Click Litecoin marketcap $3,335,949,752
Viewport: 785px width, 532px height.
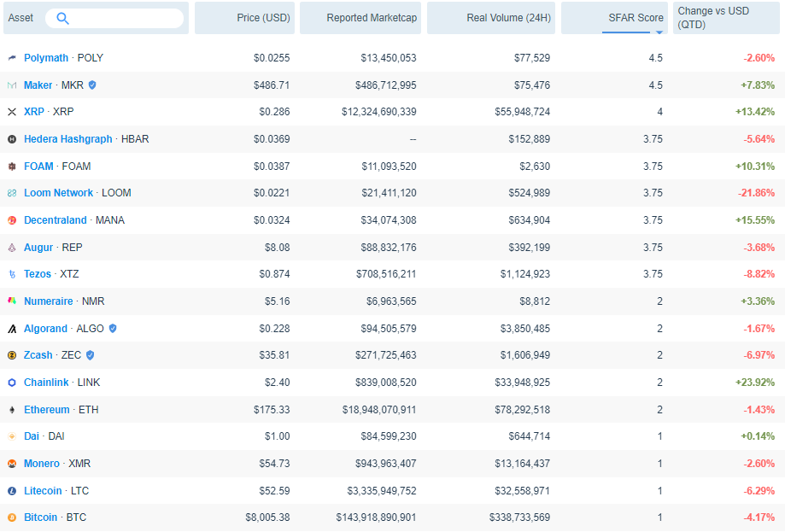382,490
